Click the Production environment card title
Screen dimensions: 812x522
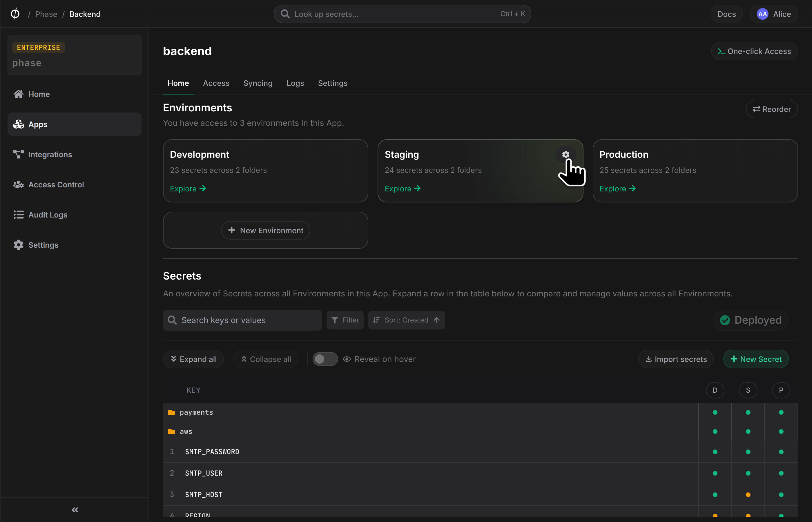click(x=623, y=155)
